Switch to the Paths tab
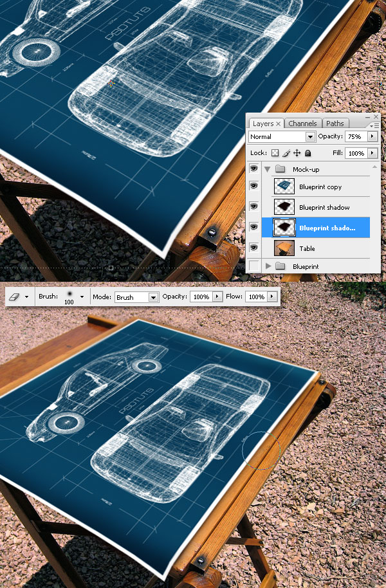The width and height of the screenshot is (386, 588). coord(335,124)
